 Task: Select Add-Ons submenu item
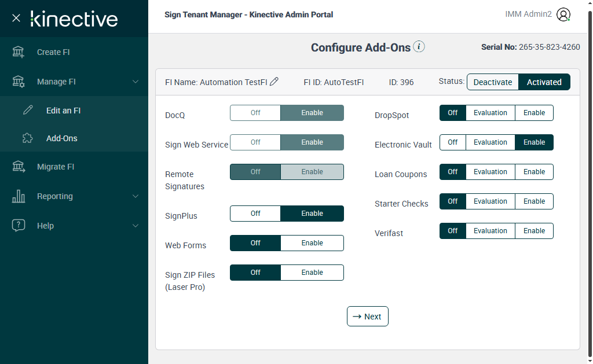[x=74, y=138]
